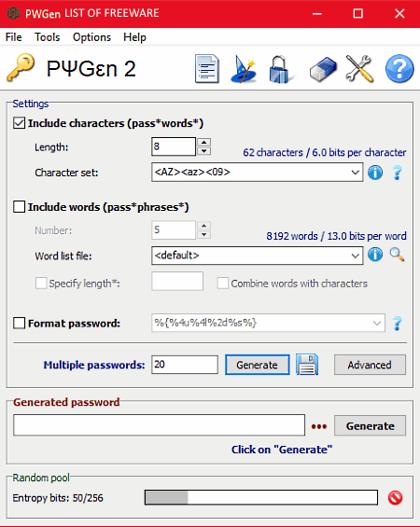Minimize the PWGen window
The height and width of the screenshot is (527, 420).
[x=317, y=14]
